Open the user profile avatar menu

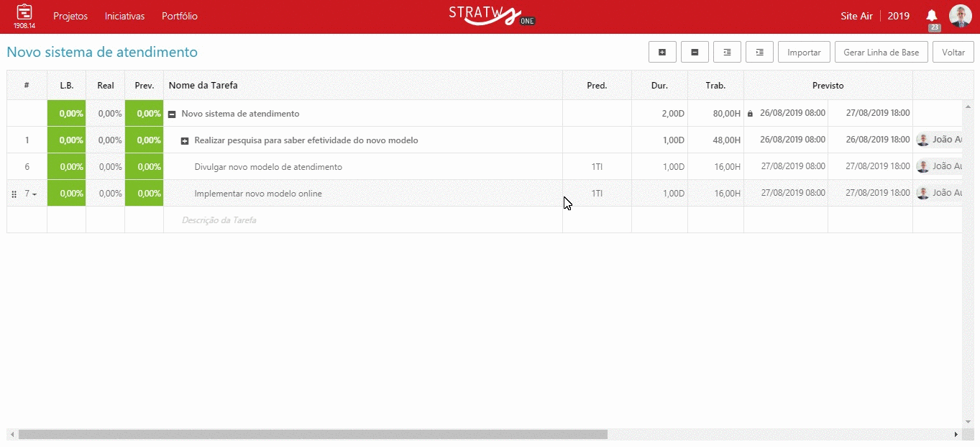[x=960, y=16]
